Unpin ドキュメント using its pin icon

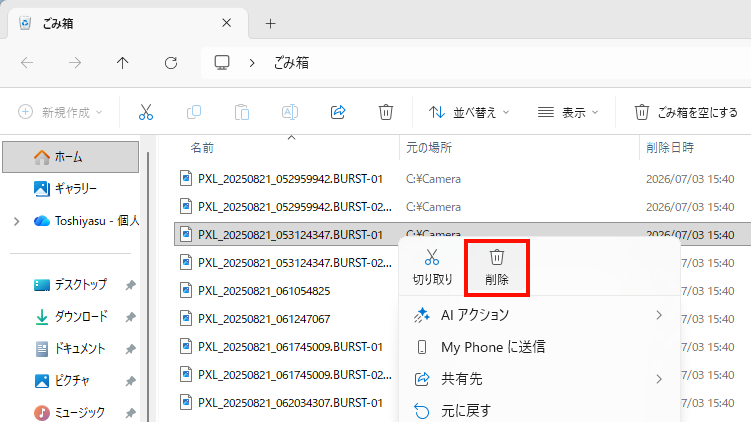tap(130, 349)
